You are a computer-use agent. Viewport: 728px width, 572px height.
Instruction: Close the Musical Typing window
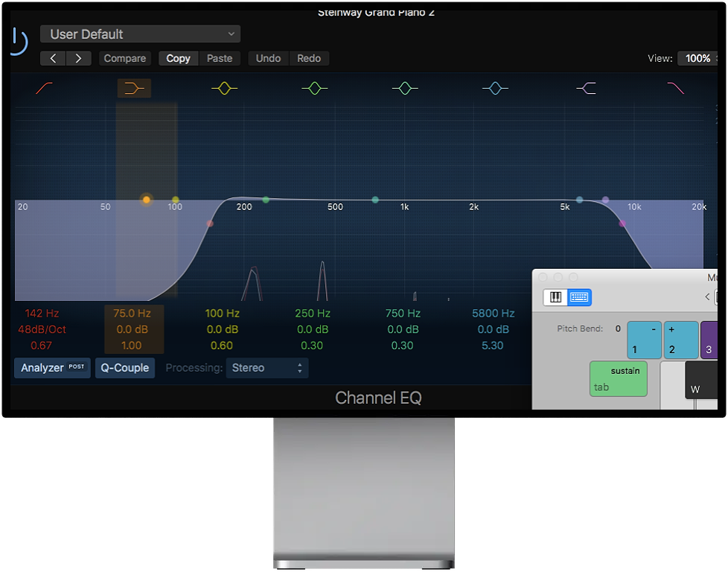click(x=543, y=277)
